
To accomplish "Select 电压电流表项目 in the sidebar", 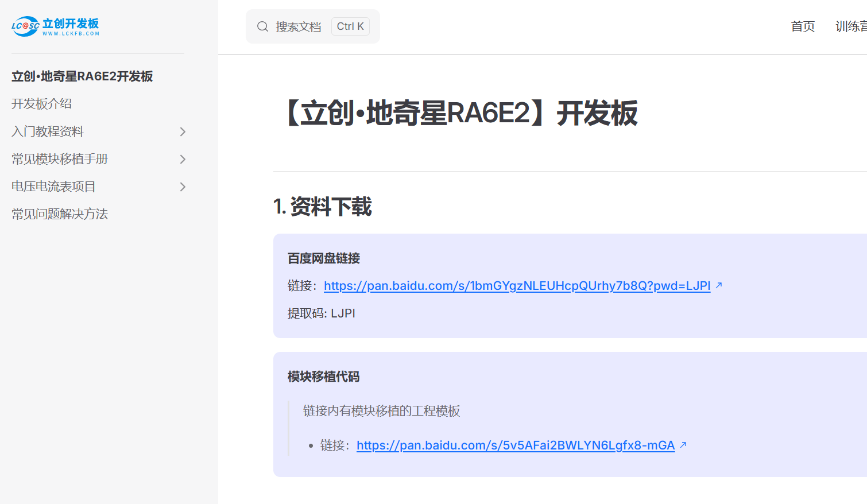I will (x=53, y=187).
